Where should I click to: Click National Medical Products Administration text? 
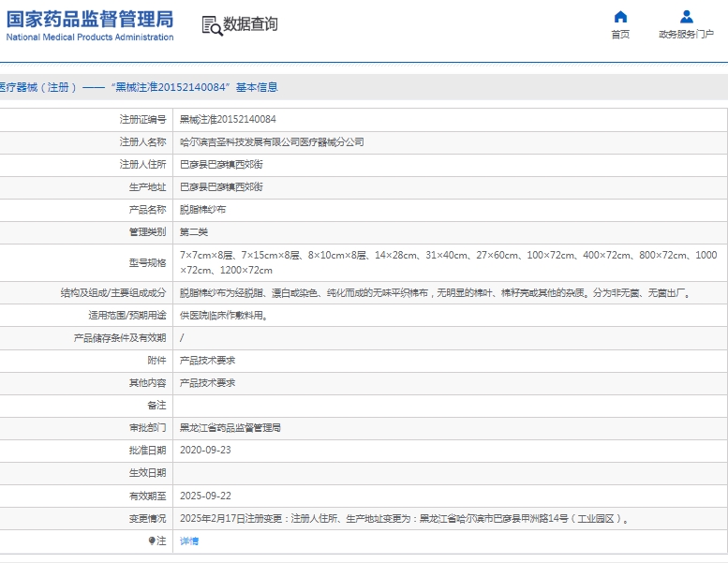pyautogui.click(x=90, y=37)
